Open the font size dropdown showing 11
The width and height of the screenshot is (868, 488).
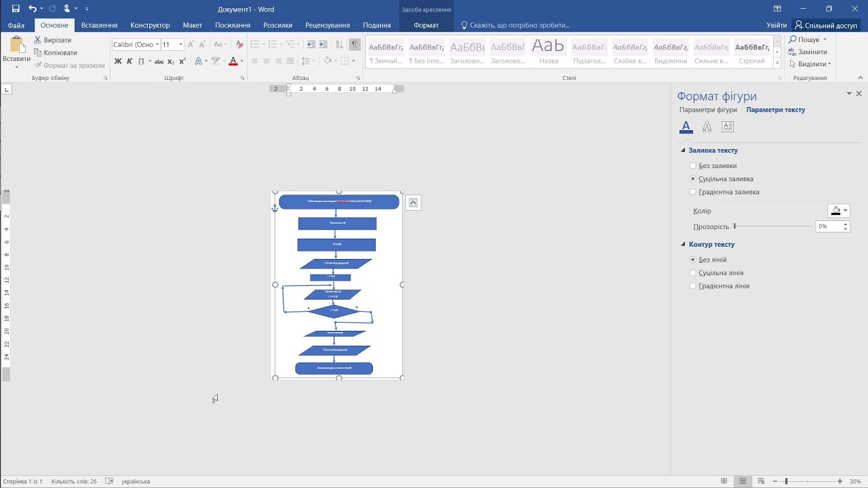180,45
